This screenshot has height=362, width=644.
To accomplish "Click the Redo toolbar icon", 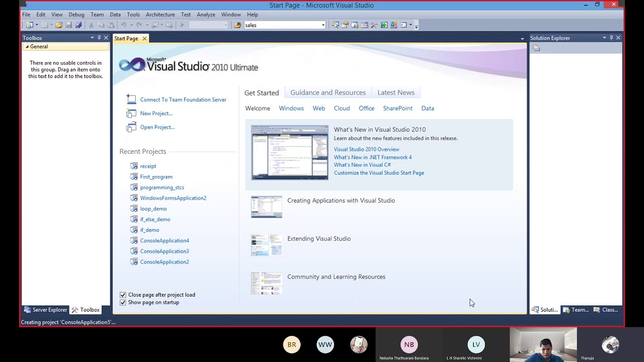I will (x=139, y=25).
